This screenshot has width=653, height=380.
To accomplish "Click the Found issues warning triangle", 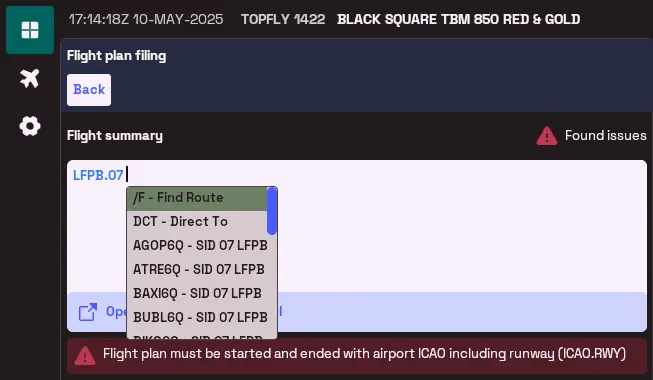I will (547, 136).
